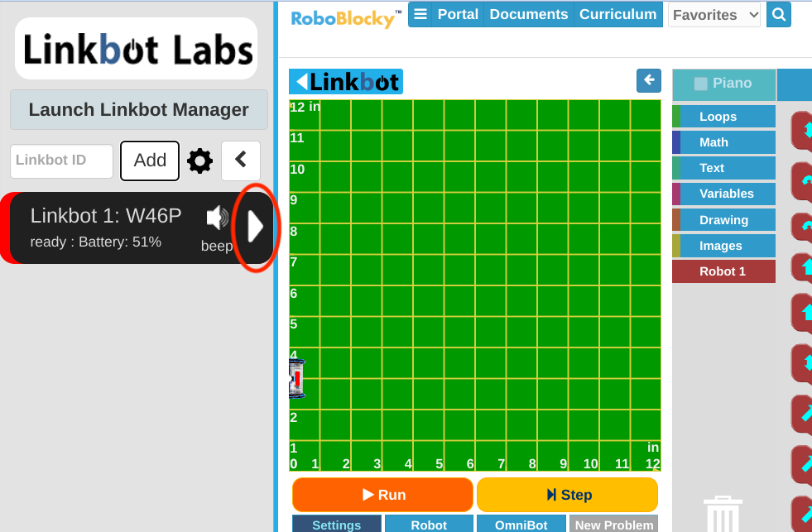Open the Favorites dropdown
This screenshot has height=532, width=812.
(714, 15)
